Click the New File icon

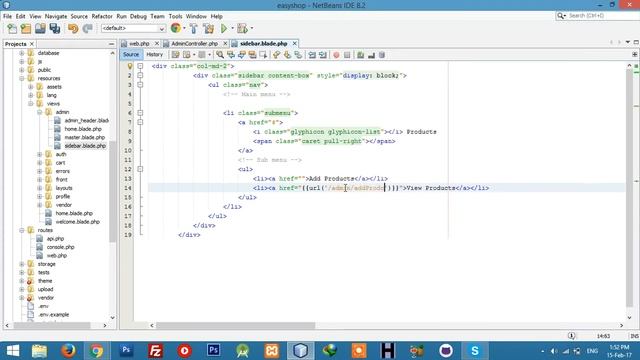[x=12, y=28]
